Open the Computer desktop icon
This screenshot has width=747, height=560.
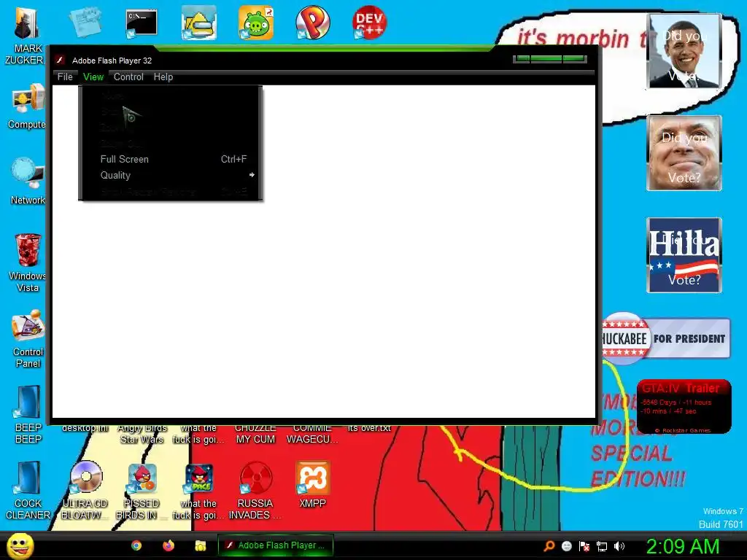pos(28,106)
